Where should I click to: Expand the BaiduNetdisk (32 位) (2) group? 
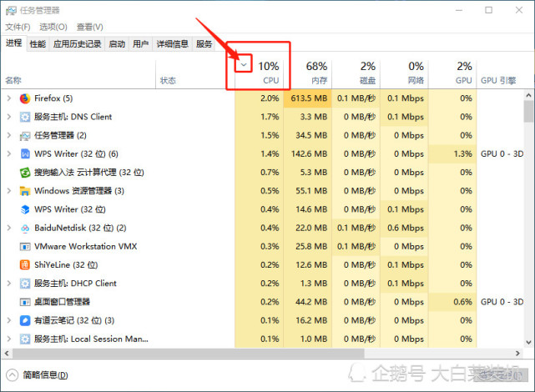(x=9, y=228)
